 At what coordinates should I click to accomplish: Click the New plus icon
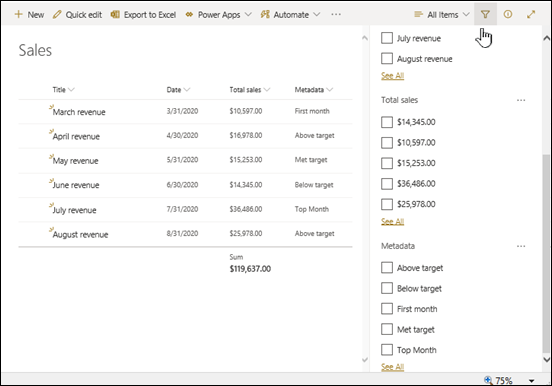[x=18, y=14]
